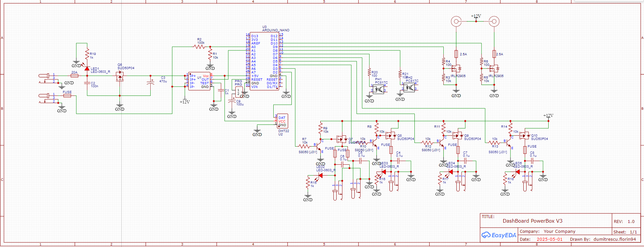
Task: Click the date 2025-05-01 in title block
Action: point(550,239)
